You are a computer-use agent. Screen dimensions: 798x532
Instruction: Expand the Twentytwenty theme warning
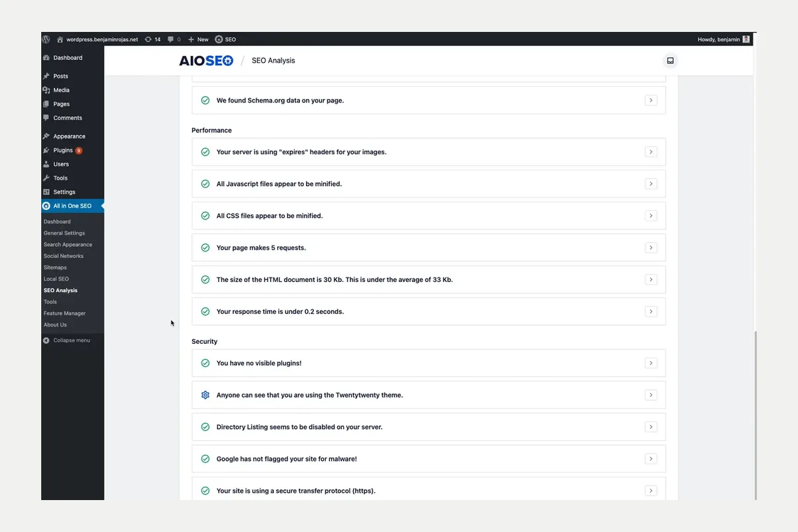(651, 395)
